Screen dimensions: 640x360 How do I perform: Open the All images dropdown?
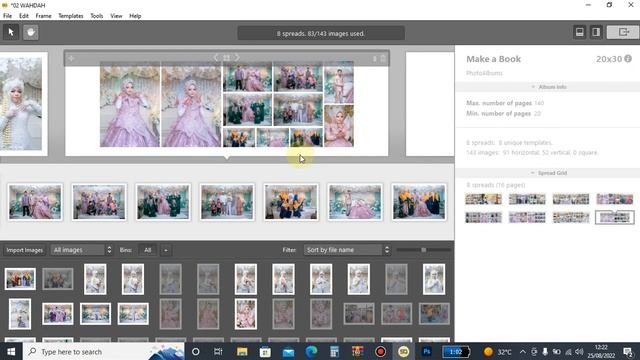82,250
